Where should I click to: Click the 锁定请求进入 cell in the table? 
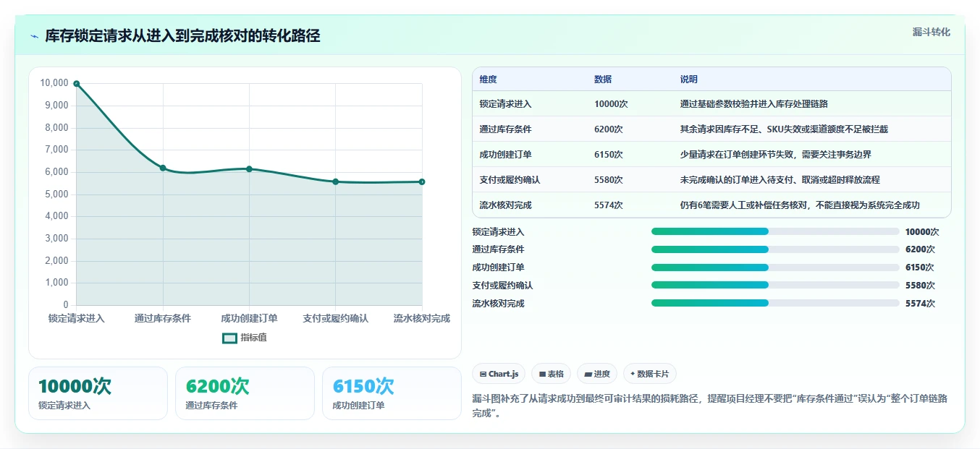point(505,104)
